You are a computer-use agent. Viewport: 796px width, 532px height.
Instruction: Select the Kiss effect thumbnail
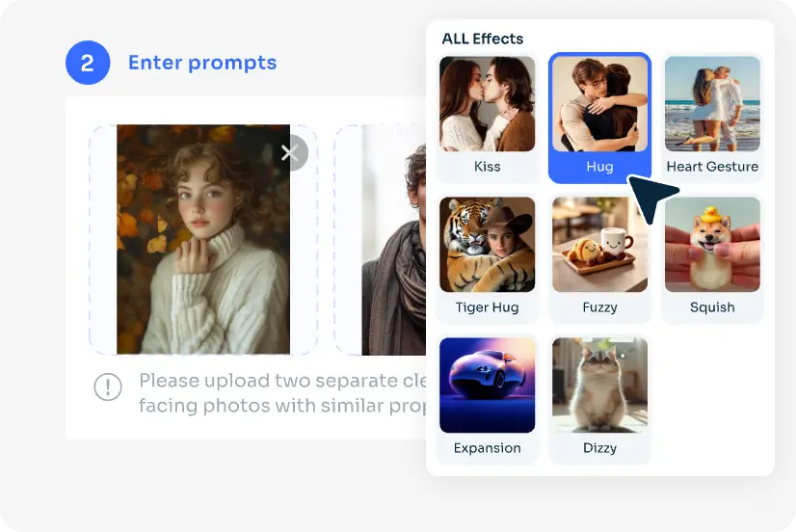tap(487, 104)
